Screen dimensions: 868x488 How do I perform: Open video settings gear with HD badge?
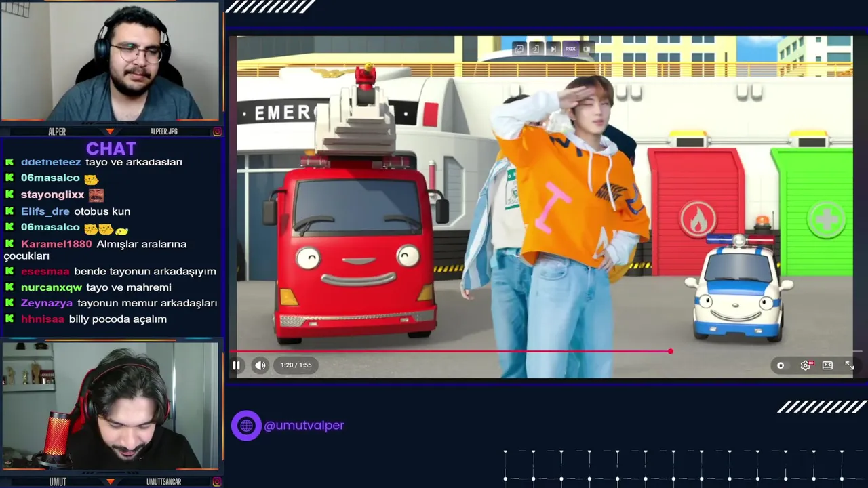[x=806, y=365]
